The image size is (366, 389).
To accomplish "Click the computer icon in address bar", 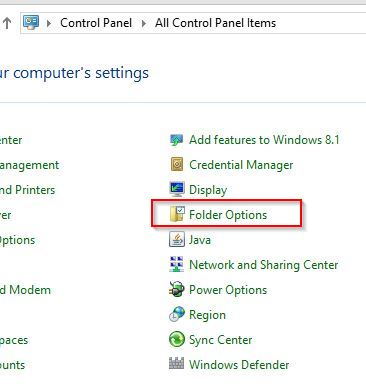I will point(31,23).
